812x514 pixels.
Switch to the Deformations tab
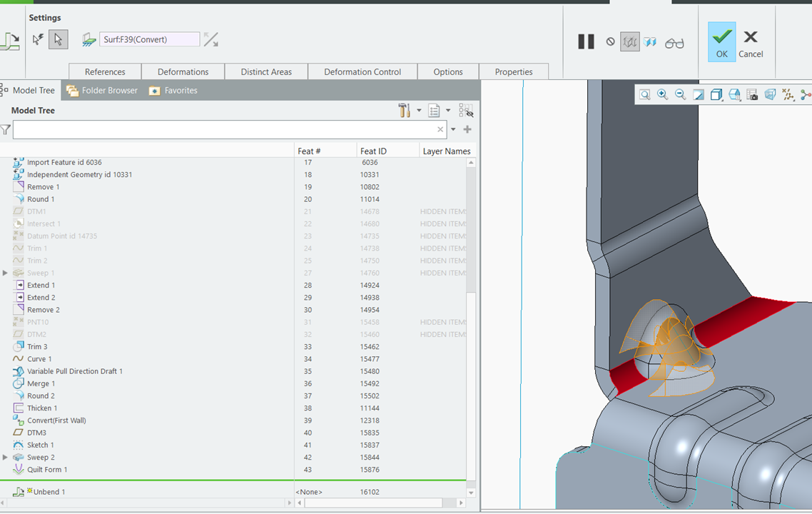click(x=183, y=71)
